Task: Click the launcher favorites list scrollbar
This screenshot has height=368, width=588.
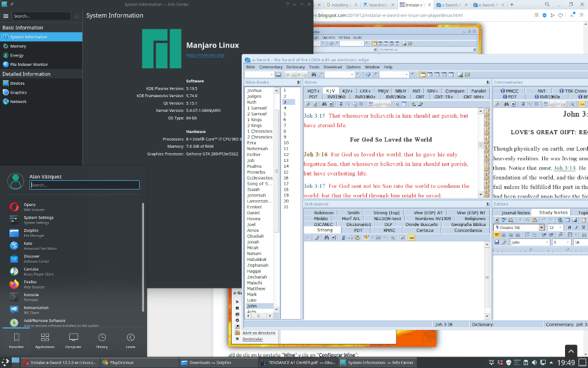Action: pyautogui.click(x=143, y=257)
